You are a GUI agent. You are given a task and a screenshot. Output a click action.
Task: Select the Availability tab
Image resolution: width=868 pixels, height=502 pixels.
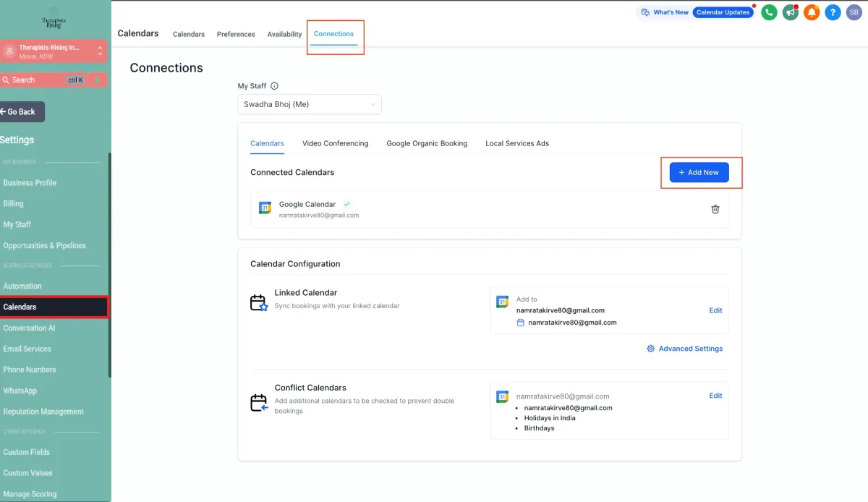(284, 34)
